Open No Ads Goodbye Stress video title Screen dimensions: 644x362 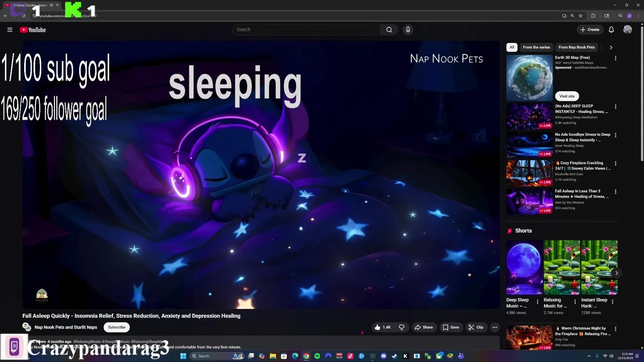[583, 137]
